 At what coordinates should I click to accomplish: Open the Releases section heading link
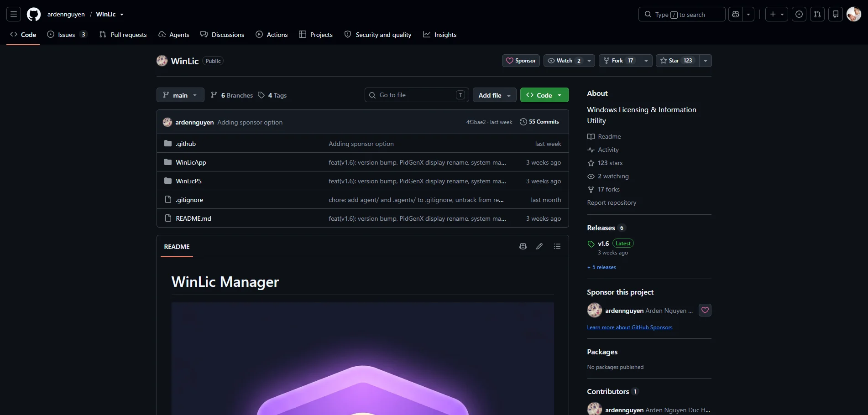pos(601,228)
